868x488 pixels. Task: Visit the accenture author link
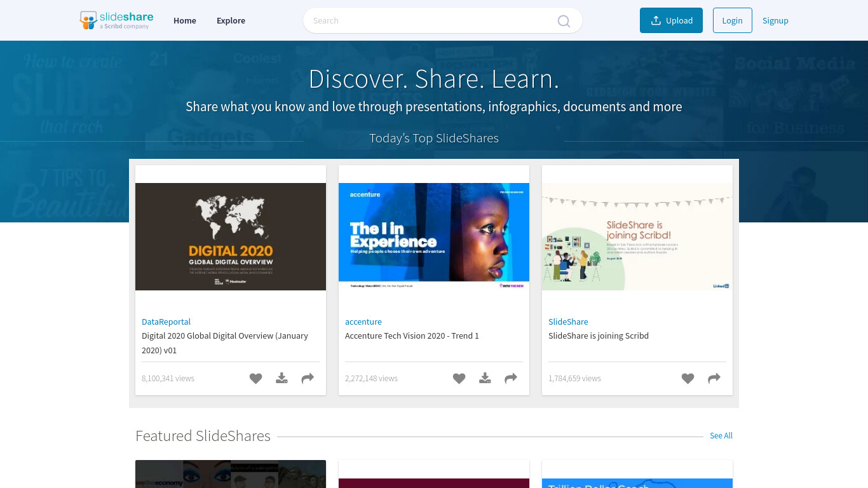pyautogui.click(x=363, y=322)
